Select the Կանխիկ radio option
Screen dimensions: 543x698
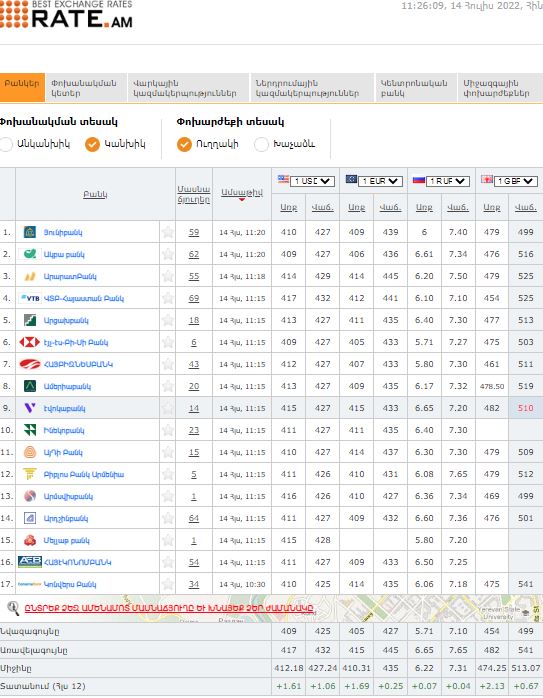pos(92,144)
